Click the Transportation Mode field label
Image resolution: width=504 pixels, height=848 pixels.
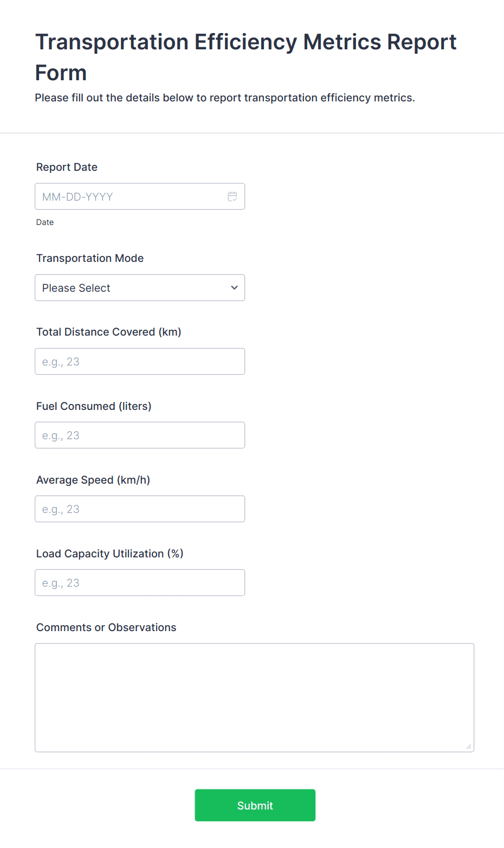click(x=90, y=258)
